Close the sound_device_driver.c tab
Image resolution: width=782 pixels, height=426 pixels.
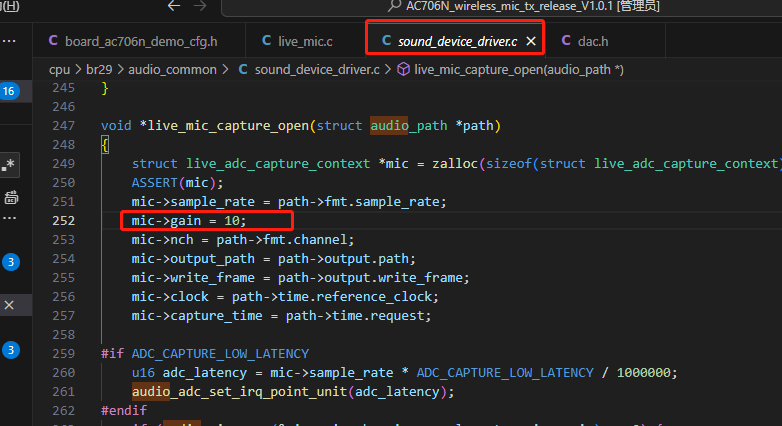coord(531,41)
